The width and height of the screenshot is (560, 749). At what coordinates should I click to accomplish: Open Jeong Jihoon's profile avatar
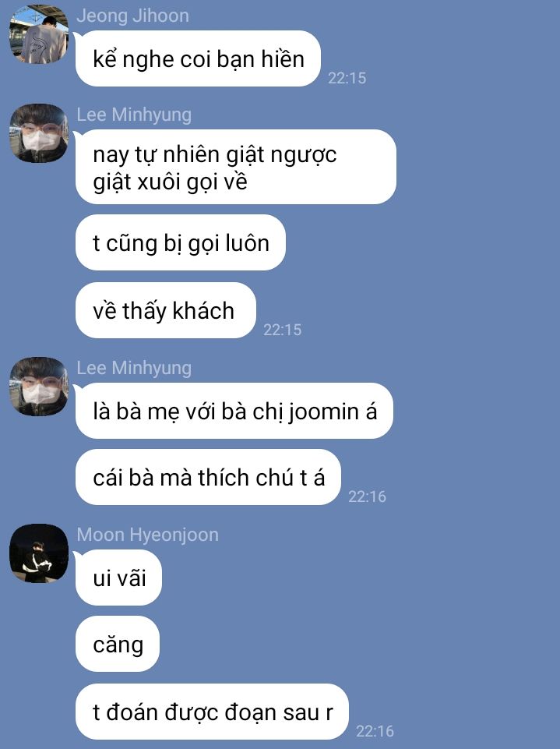39,34
